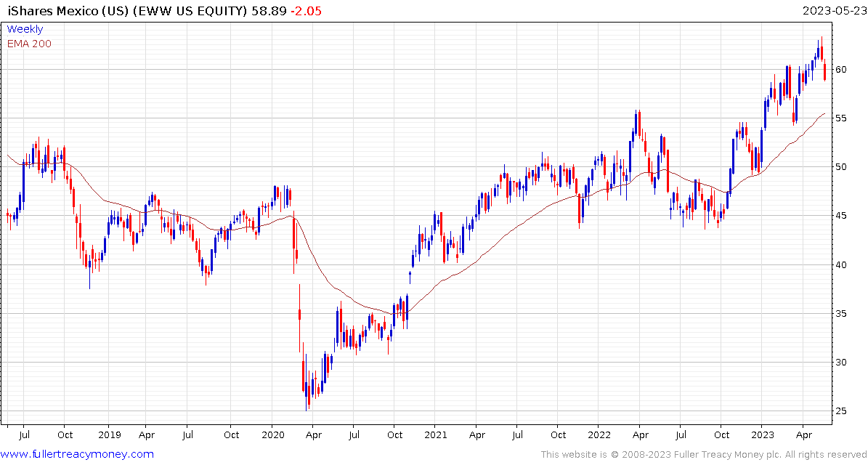Image resolution: width=868 pixels, height=465 pixels.
Task: Click the 30 price axis label
Action: (842, 362)
